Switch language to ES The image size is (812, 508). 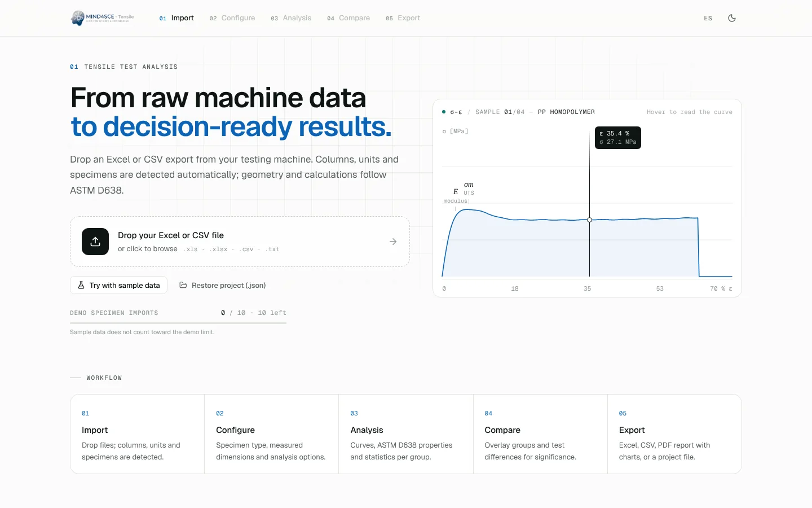pos(708,18)
